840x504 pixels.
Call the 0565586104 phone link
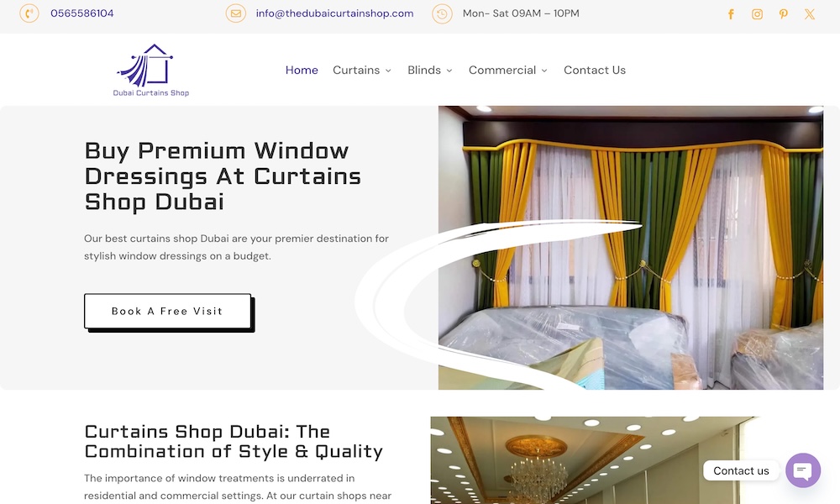(x=82, y=13)
